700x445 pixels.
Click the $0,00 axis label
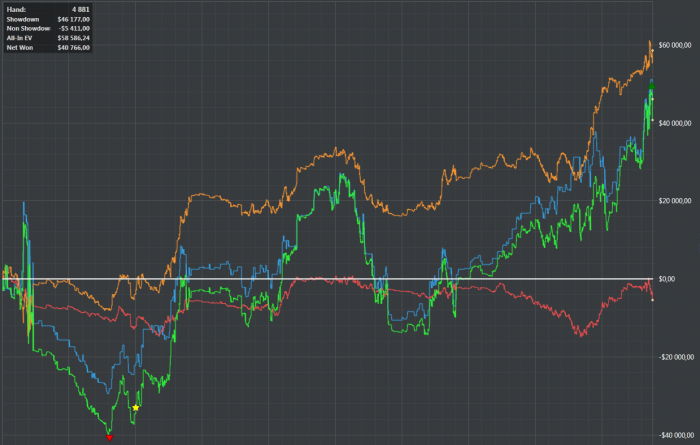(667, 279)
